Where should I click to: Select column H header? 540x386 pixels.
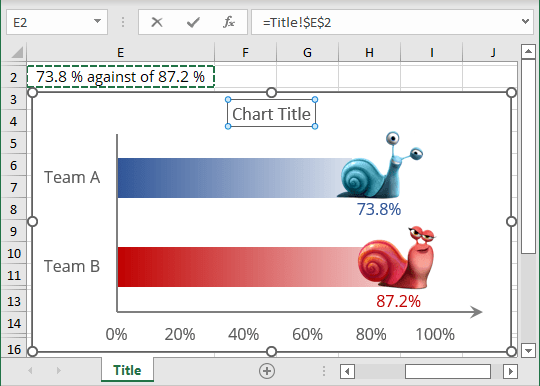coord(369,52)
